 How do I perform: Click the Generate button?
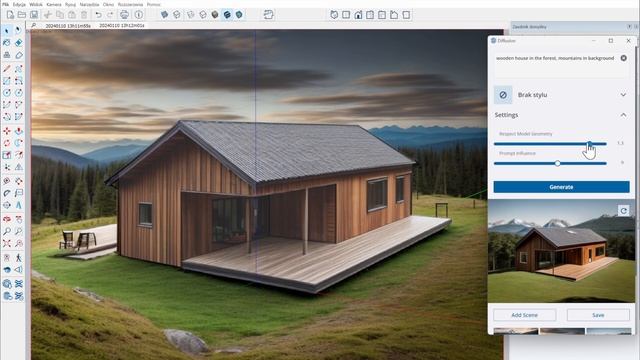(x=561, y=187)
